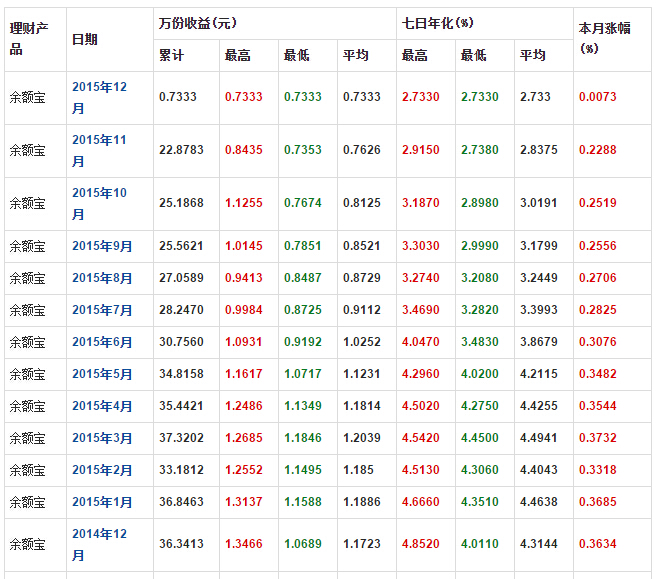This screenshot has height=579, width=657.
Task: Click monthly gain 0.3634
Action: (598, 544)
